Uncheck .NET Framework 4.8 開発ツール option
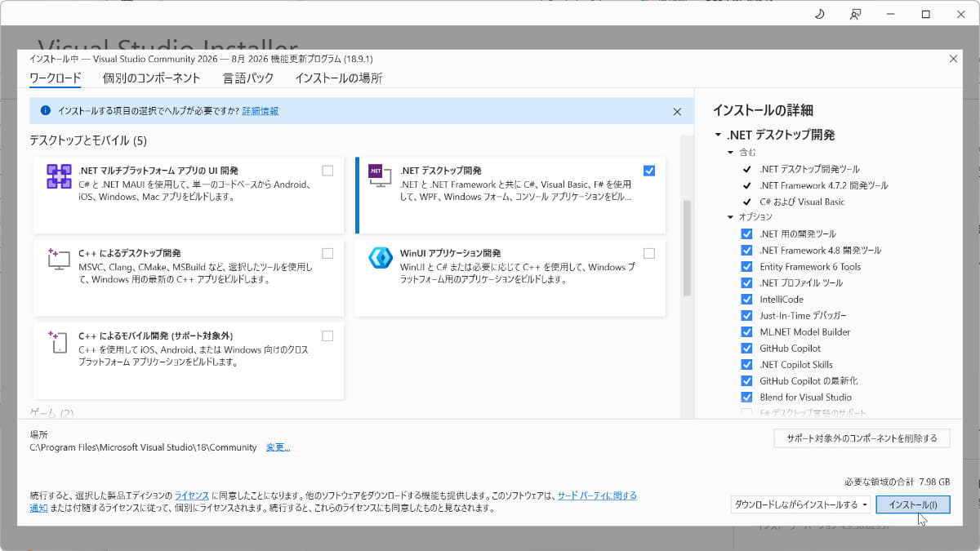The image size is (980, 551). click(x=746, y=251)
